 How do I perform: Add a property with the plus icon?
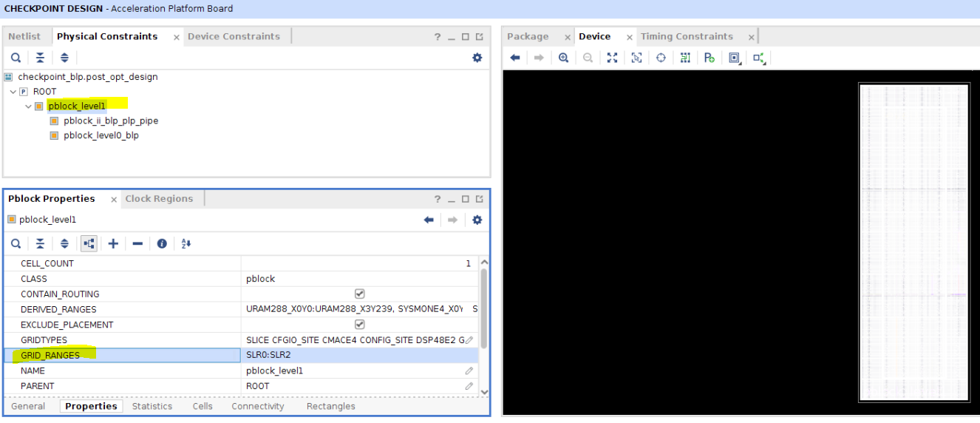pyautogui.click(x=113, y=243)
